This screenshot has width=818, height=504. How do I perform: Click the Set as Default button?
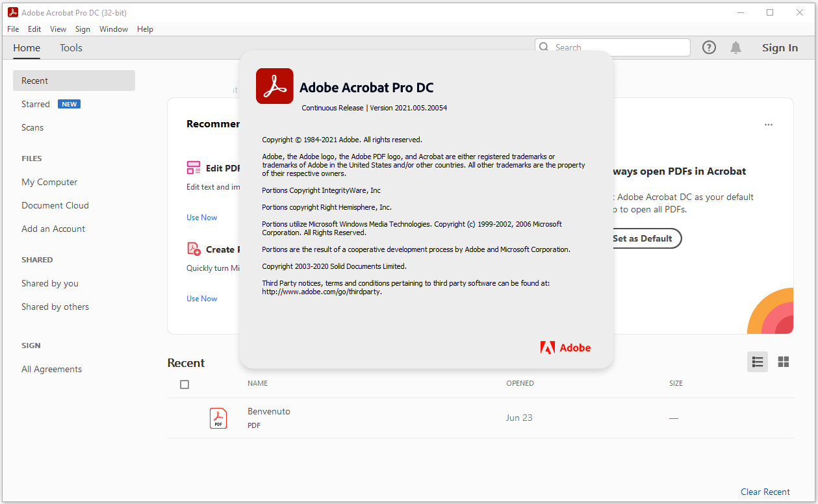(642, 238)
